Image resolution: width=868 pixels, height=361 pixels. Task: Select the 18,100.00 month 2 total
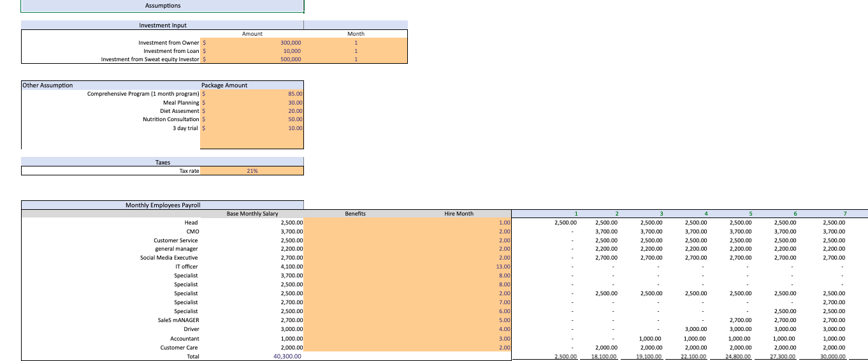point(605,357)
